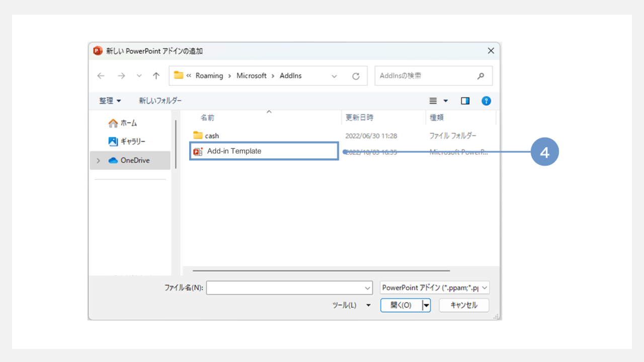This screenshot has width=644, height=362.
Task: Open the 整理 menu
Action: tap(110, 101)
